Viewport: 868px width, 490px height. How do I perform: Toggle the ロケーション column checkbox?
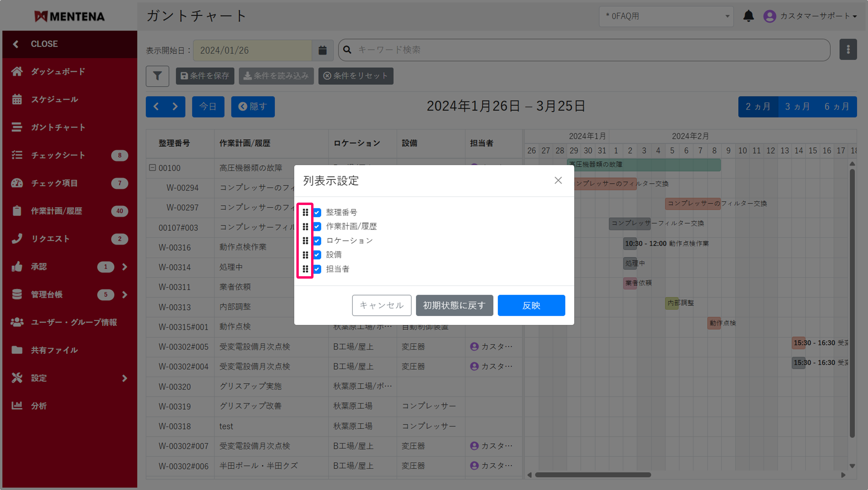pos(317,241)
